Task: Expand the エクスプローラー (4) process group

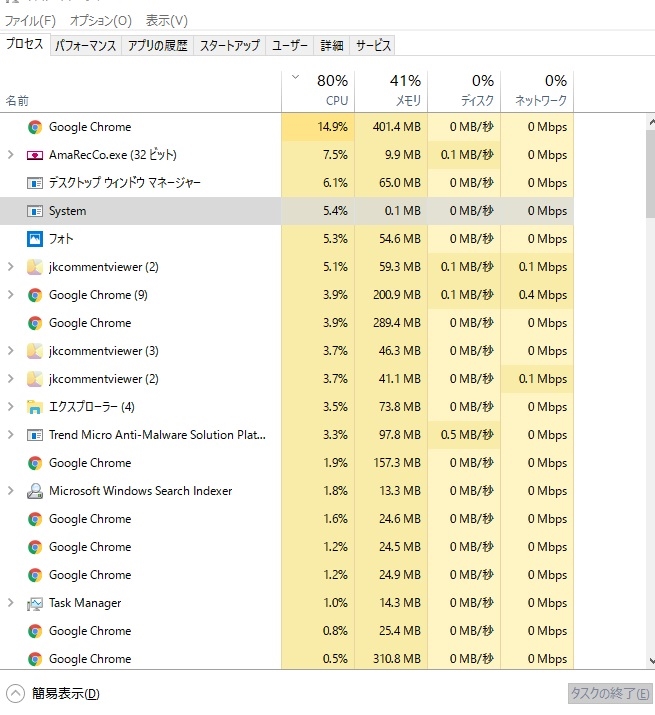Action: 10,407
